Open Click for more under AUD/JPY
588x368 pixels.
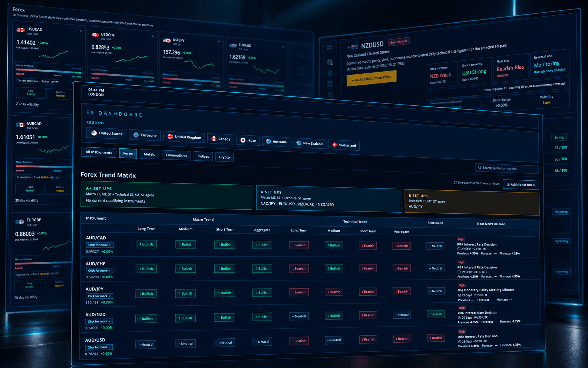(x=99, y=296)
